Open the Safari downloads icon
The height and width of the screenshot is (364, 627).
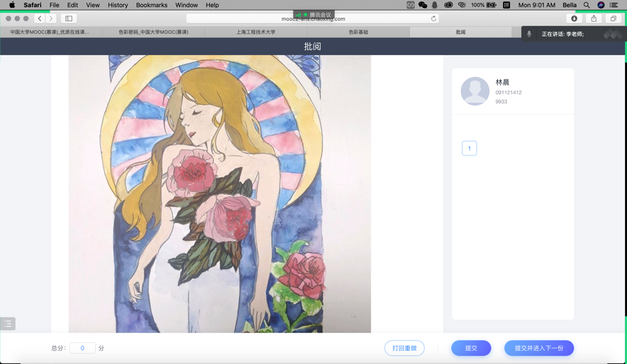pos(574,18)
